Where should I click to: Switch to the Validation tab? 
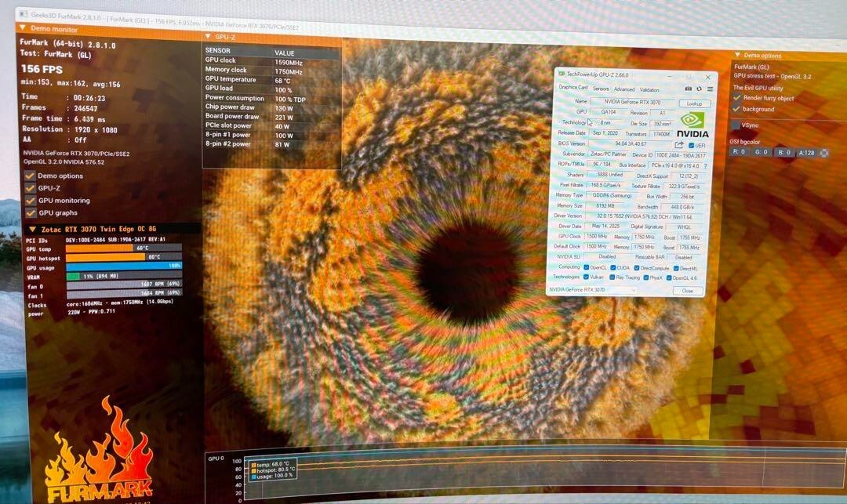pos(649,89)
